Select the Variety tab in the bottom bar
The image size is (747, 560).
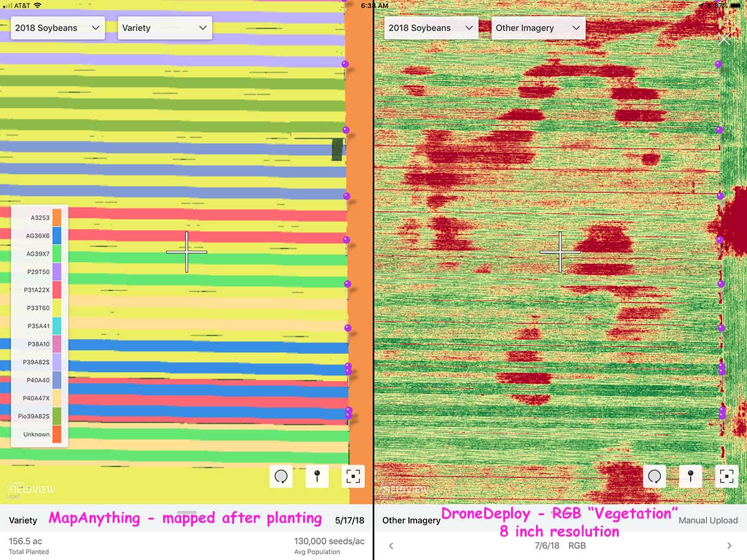tap(23, 520)
